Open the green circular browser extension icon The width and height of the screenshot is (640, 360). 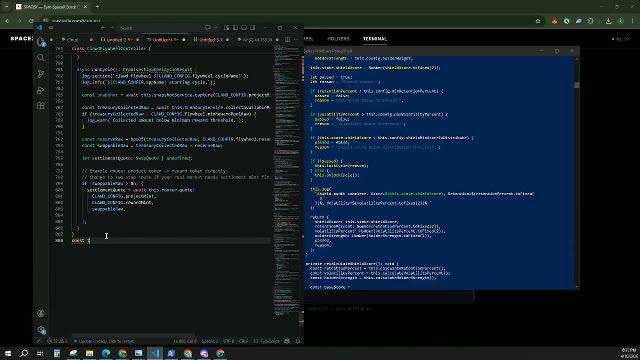[567, 21]
